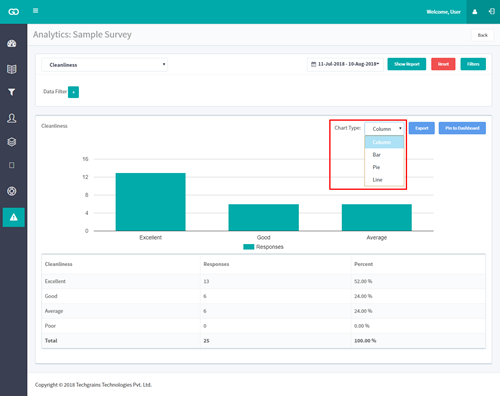Open the warning triangle sidebar icon
This screenshot has width=500, height=396.
14,217
